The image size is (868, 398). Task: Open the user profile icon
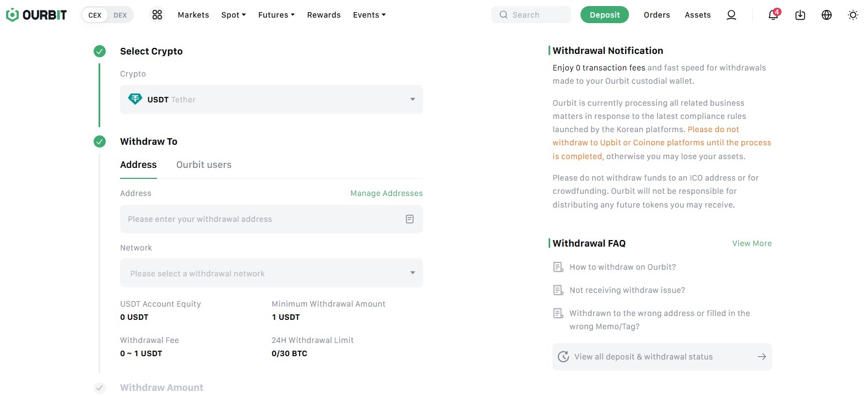tap(731, 15)
